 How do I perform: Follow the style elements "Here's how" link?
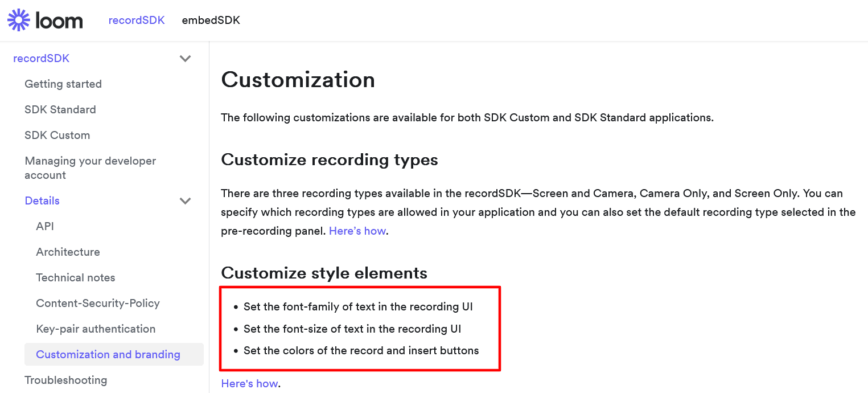(x=249, y=384)
